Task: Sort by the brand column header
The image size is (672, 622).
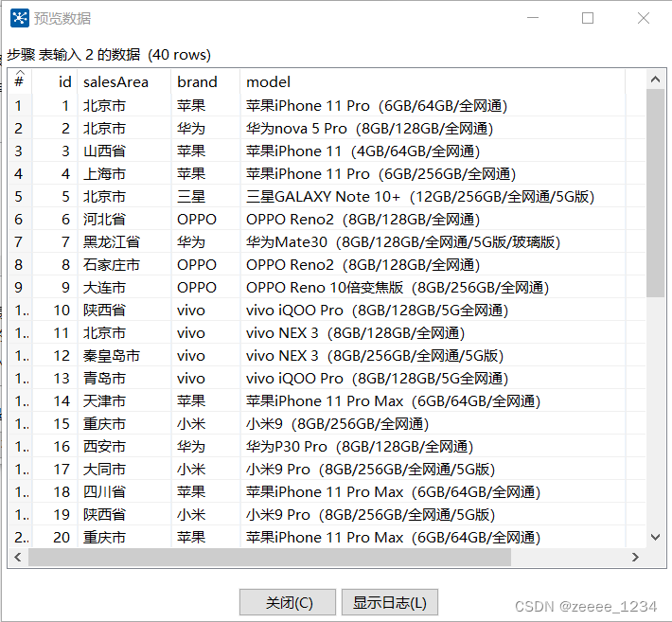Action: [x=205, y=81]
